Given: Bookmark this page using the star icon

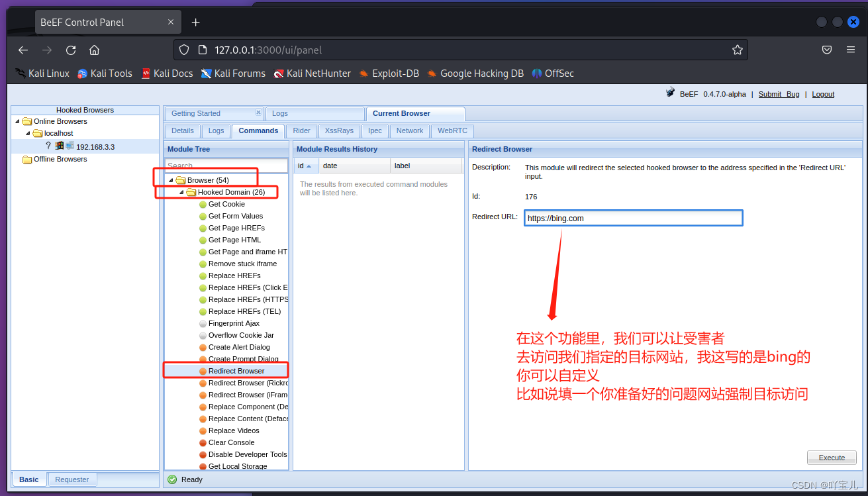Looking at the screenshot, I should (x=738, y=49).
